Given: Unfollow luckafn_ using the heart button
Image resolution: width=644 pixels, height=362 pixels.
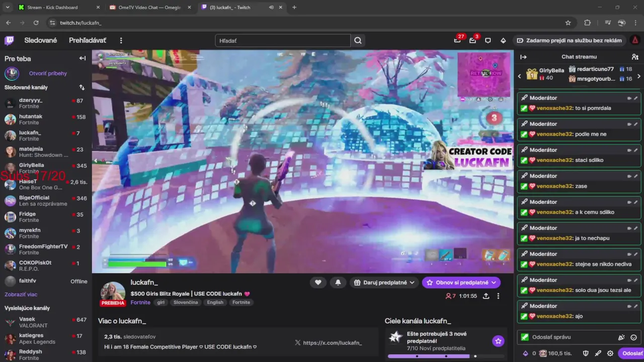Looking at the screenshot, I should 318,283.
